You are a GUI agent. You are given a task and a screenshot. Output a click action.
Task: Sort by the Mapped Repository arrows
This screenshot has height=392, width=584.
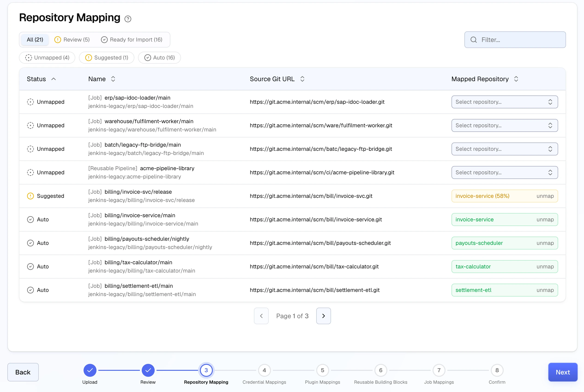516,79
